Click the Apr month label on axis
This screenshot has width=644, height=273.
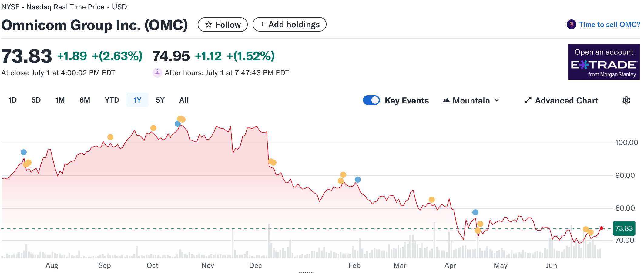pos(450,265)
